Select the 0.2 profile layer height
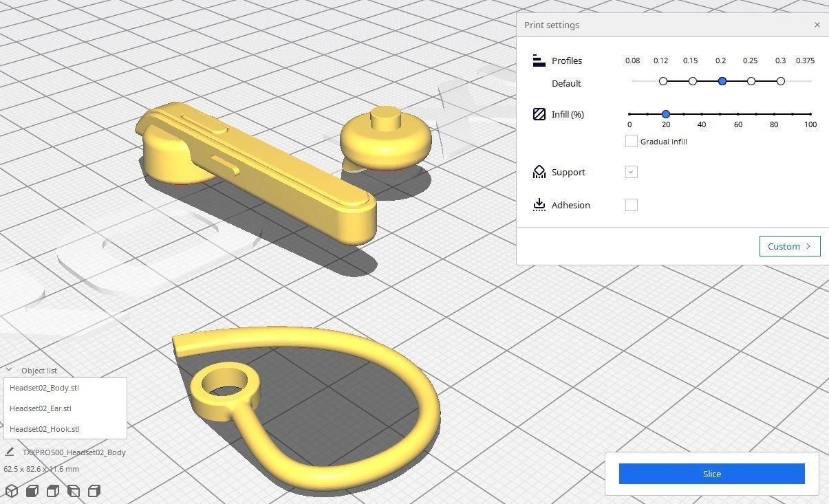Screen dimensions: 829x504 point(722,81)
